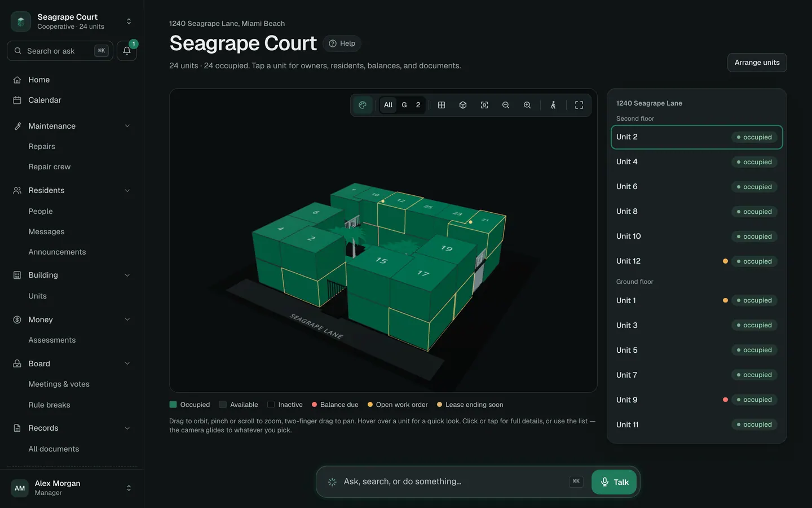The width and height of the screenshot is (812, 508).
Task: Toggle the walking person mode
Action: click(x=553, y=105)
